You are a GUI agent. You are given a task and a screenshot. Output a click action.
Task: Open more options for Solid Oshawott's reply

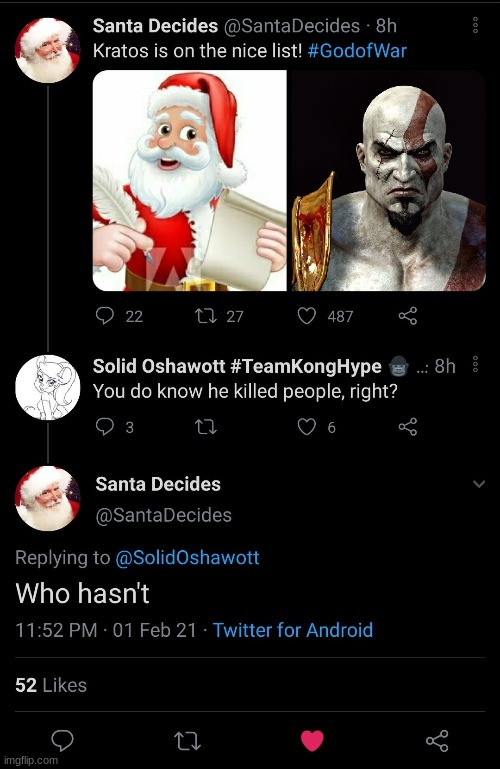pyautogui.click(x=475, y=364)
